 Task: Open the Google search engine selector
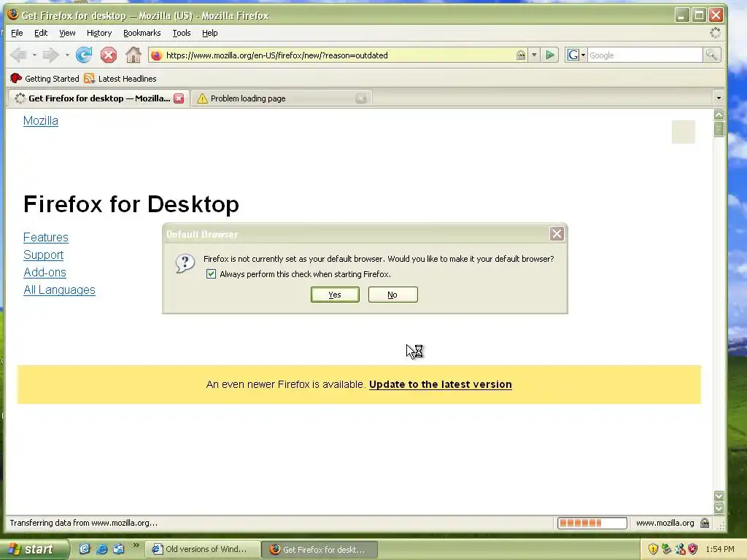click(576, 55)
